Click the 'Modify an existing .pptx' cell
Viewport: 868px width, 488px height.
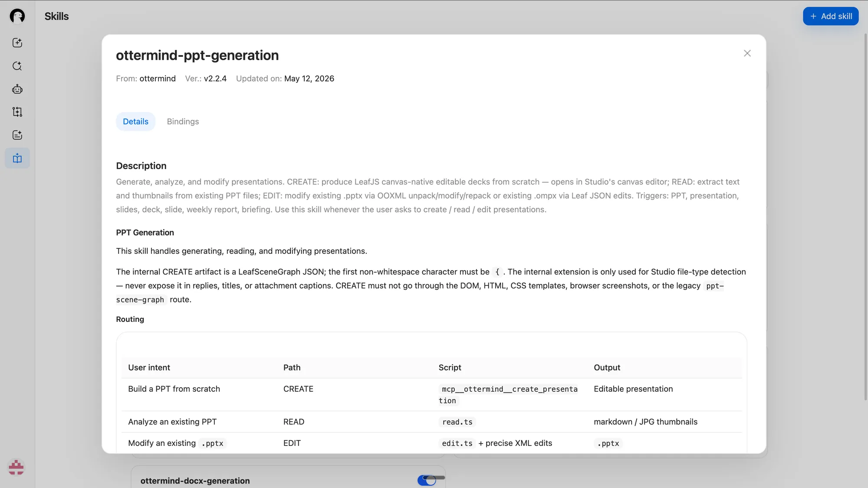pyautogui.click(x=177, y=443)
